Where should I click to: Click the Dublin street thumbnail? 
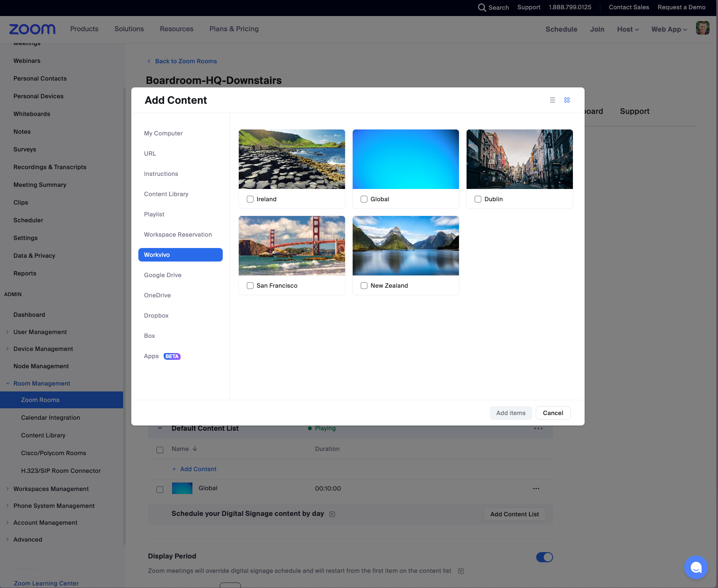[x=520, y=159]
